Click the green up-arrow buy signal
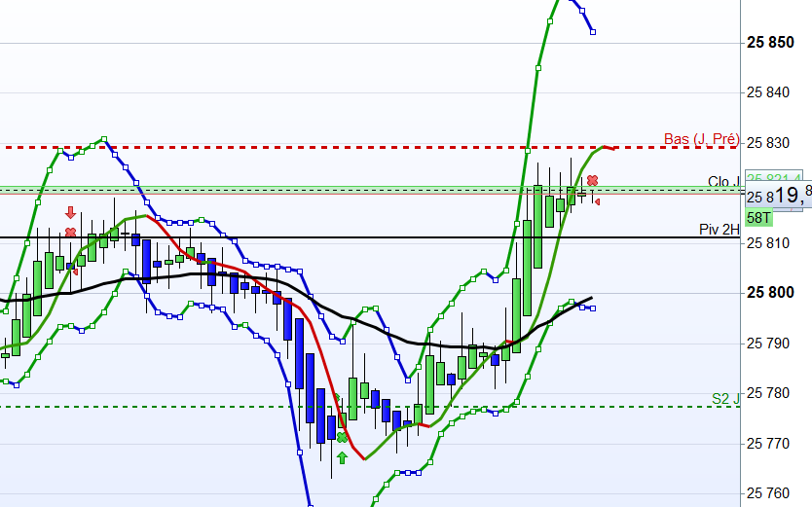The height and width of the screenshot is (507, 812). [x=342, y=457]
